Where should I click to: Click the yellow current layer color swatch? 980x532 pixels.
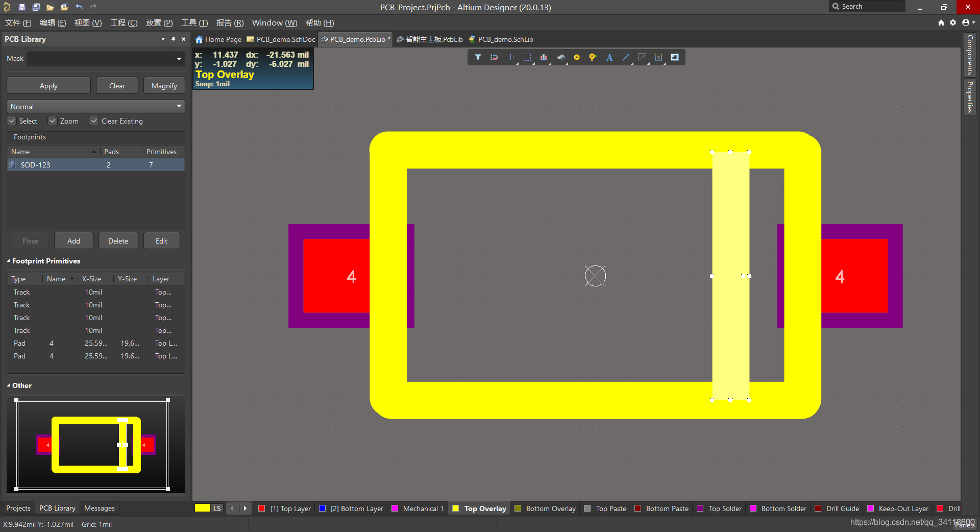203,509
